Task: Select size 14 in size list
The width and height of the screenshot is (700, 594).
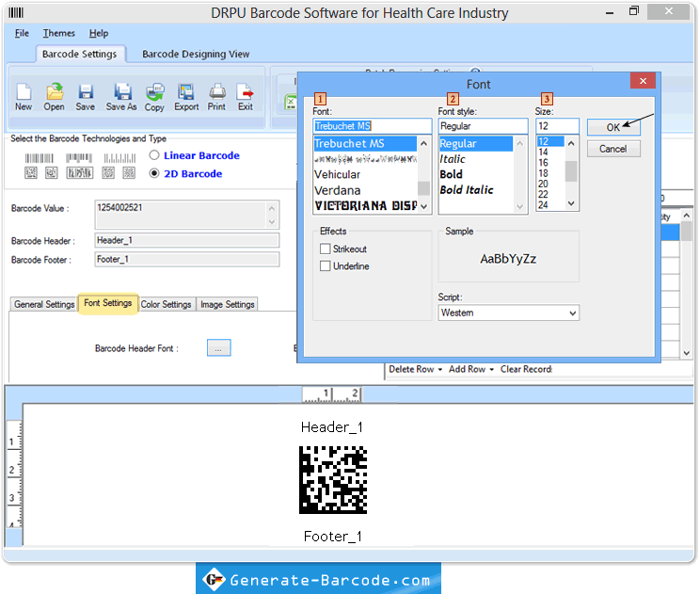Action: pyautogui.click(x=550, y=152)
